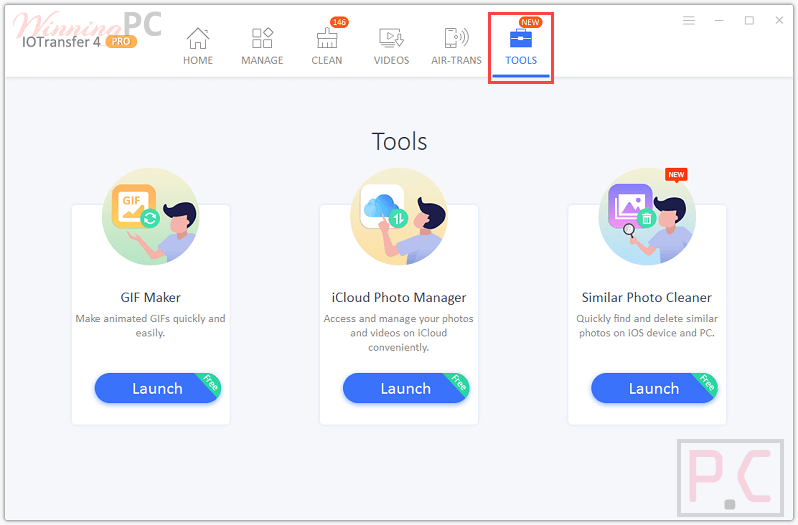This screenshot has width=798, height=525.
Task: Click the IOTransfer 4 logo text
Action: [x=61, y=42]
